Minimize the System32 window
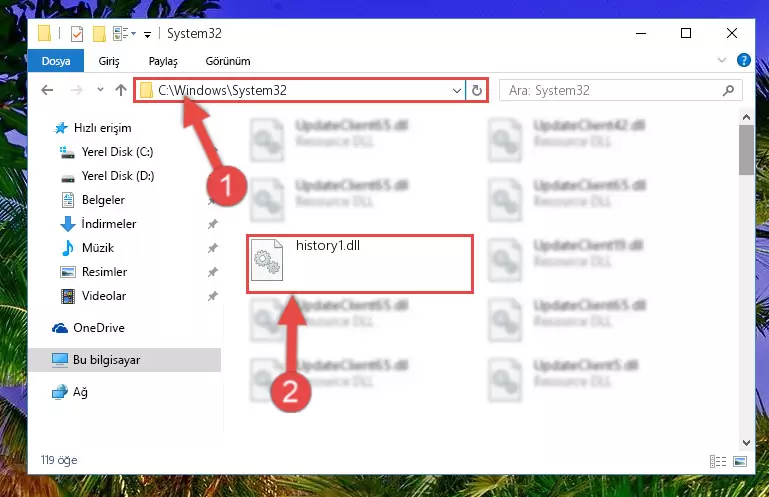Image resolution: width=769 pixels, height=497 pixels. coord(641,33)
